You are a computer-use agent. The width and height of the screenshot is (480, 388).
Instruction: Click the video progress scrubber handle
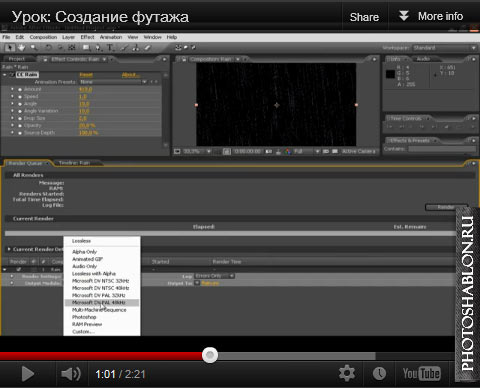[x=210, y=355]
